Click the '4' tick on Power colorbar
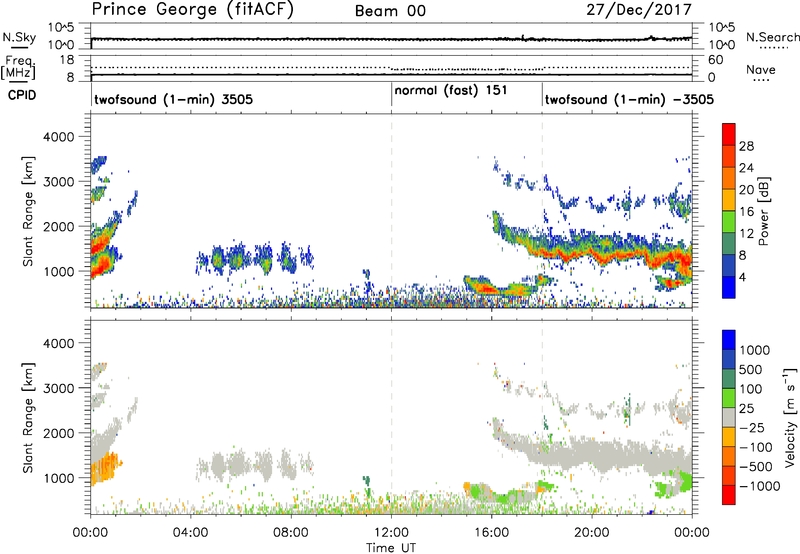The image size is (800, 554). (x=743, y=277)
